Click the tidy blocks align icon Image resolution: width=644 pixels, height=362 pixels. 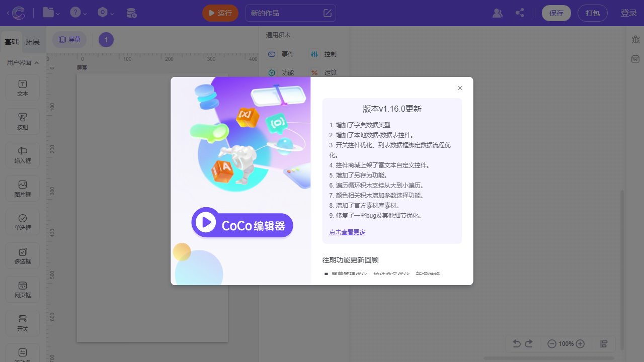tap(604, 344)
